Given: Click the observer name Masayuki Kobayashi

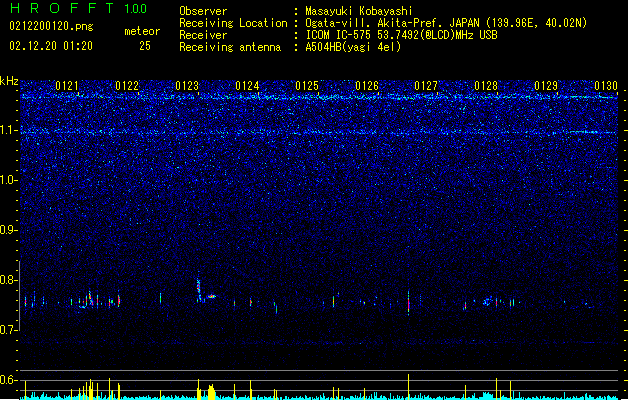Looking at the screenshot, I should click(x=359, y=11).
